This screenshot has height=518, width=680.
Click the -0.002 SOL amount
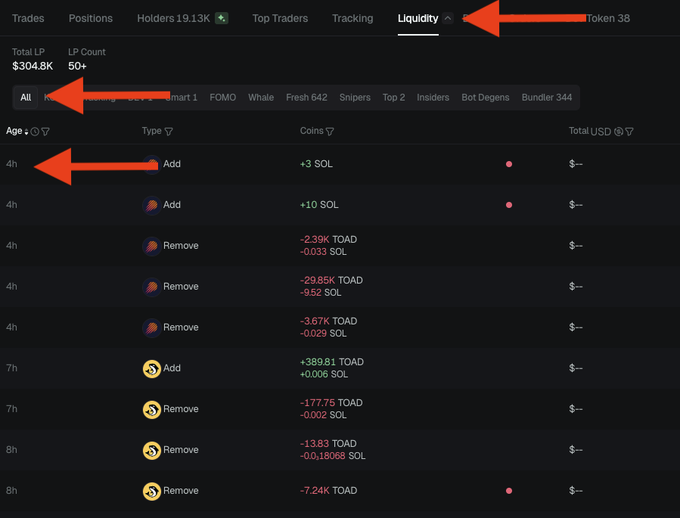click(323, 415)
